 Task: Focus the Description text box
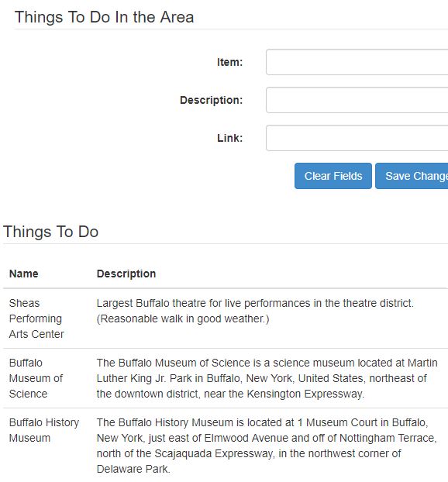(x=357, y=100)
